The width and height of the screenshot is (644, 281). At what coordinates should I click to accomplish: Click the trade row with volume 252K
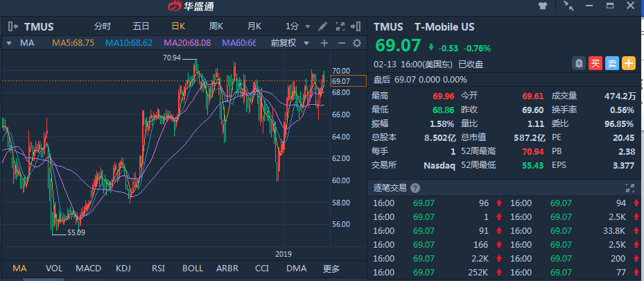(x=437, y=273)
